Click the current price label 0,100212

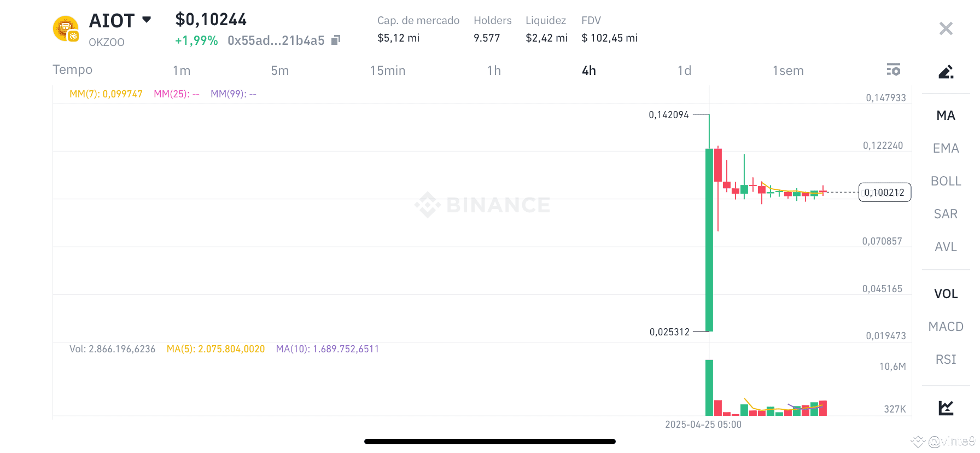(x=885, y=192)
